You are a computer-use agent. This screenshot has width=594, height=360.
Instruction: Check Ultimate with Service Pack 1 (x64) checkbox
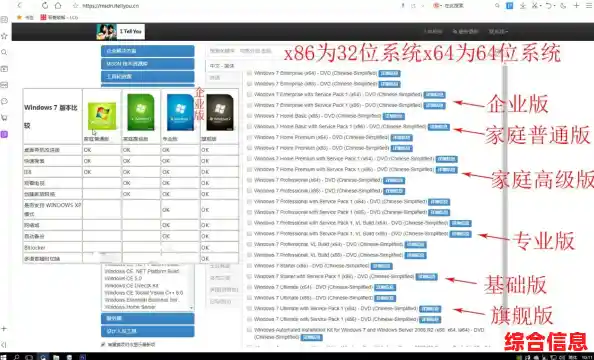tap(249, 308)
